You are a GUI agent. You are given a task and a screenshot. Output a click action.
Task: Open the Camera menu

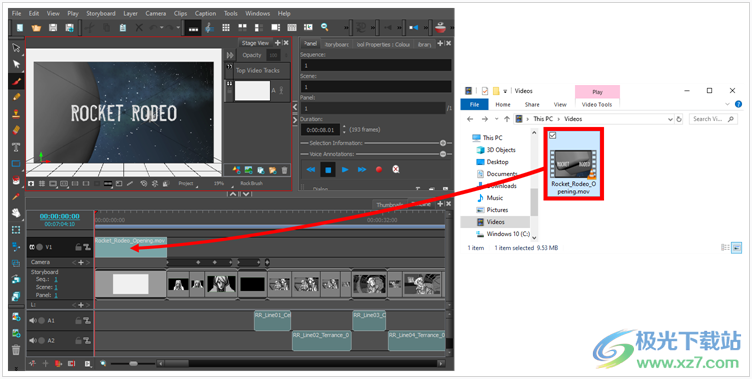pyautogui.click(x=156, y=13)
